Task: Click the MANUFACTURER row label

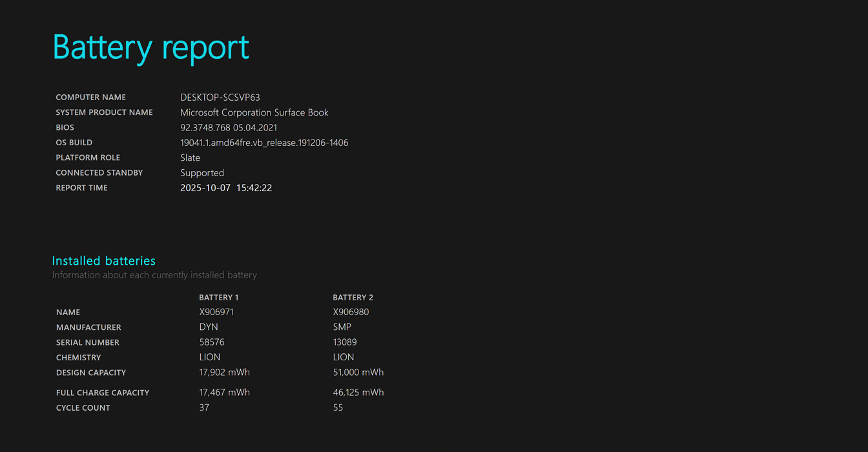Action: click(x=88, y=327)
